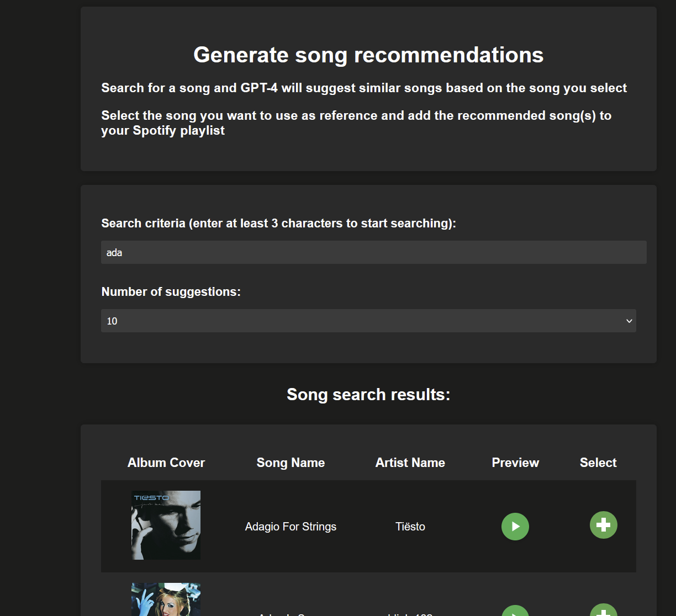Click the Adagio For Strings song name
This screenshot has width=676, height=616.
click(291, 526)
